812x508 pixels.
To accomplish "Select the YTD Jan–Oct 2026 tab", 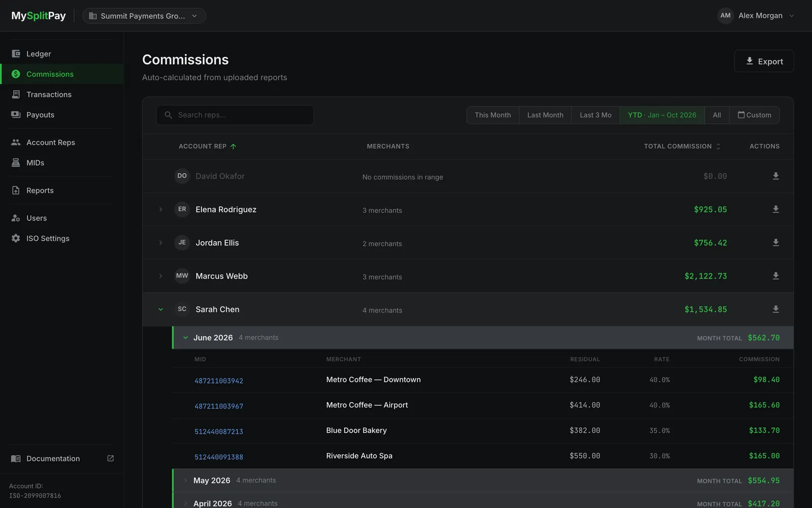I will [662, 115].
